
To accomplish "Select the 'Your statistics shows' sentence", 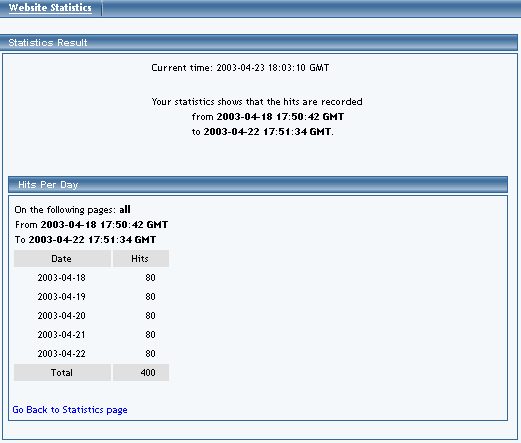I will click(257, 102).
